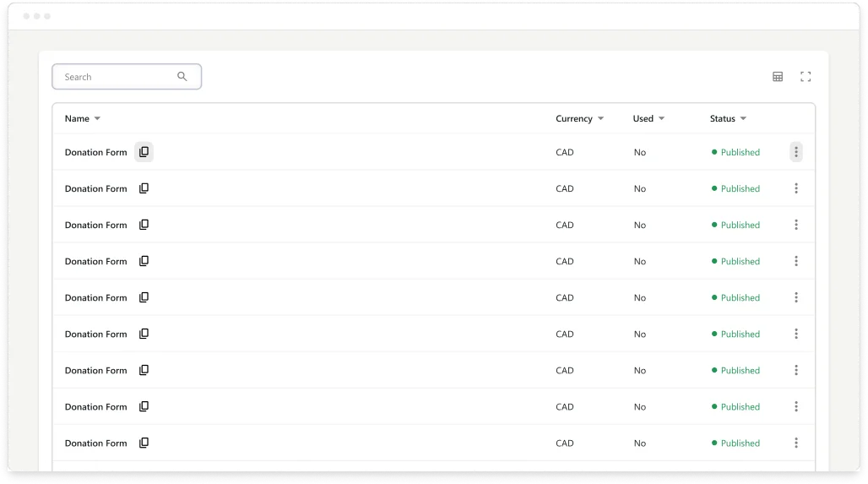The height and width of the screenshot is (484, 868).
Task: Open the sixth Donation Form name
Action: (x=95, y=334)
